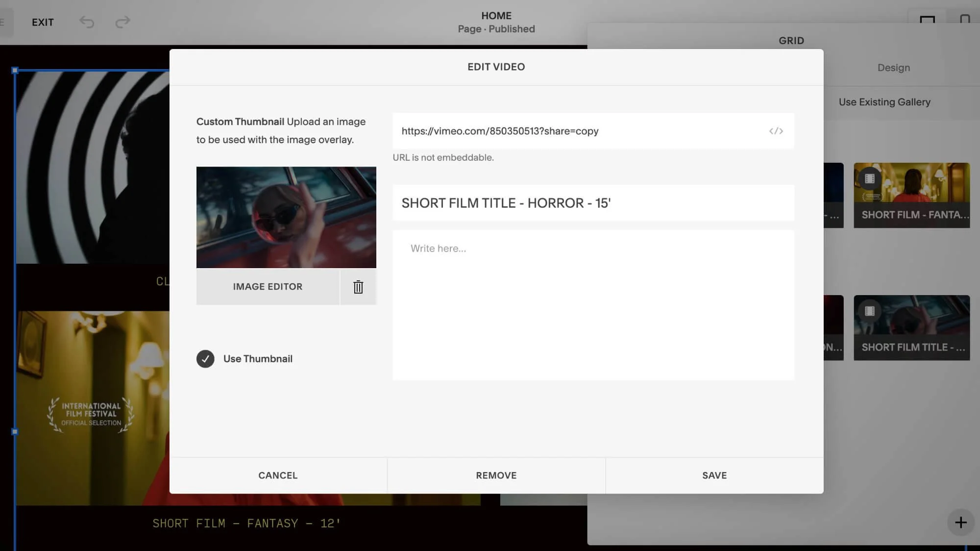980x551 pixels.
Task: Click Exit in the top bar
Action: click(x=43, y=22)
